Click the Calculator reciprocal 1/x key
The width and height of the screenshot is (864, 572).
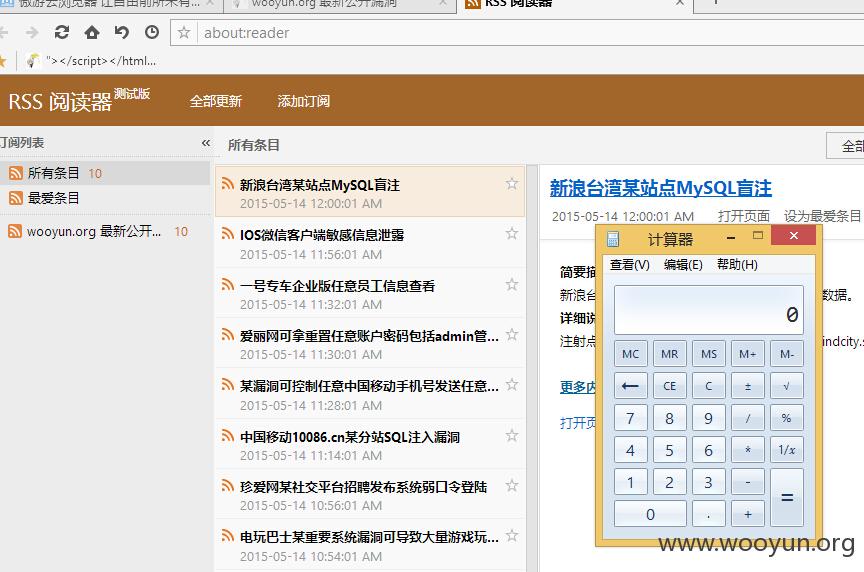(787, 450)
